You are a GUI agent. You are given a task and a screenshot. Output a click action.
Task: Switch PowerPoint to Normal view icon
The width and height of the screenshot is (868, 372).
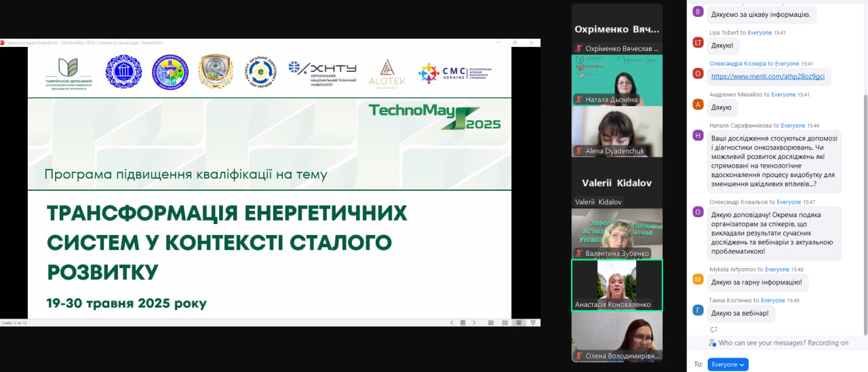(x=491, y=322)
